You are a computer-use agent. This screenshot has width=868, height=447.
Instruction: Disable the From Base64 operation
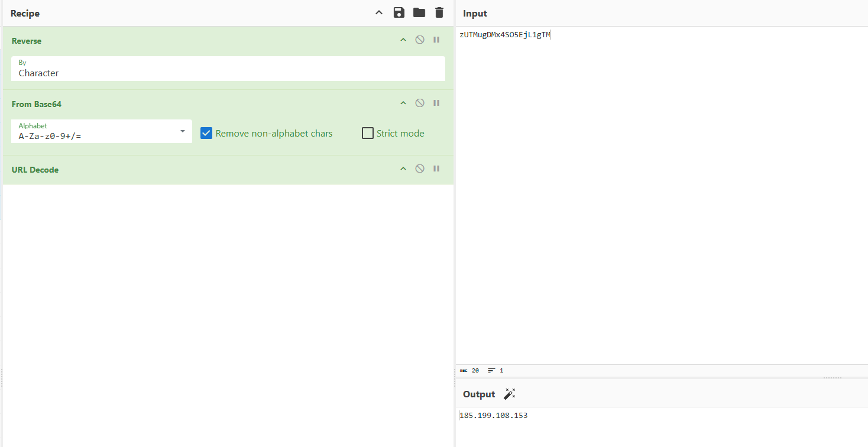coord(420,103)
